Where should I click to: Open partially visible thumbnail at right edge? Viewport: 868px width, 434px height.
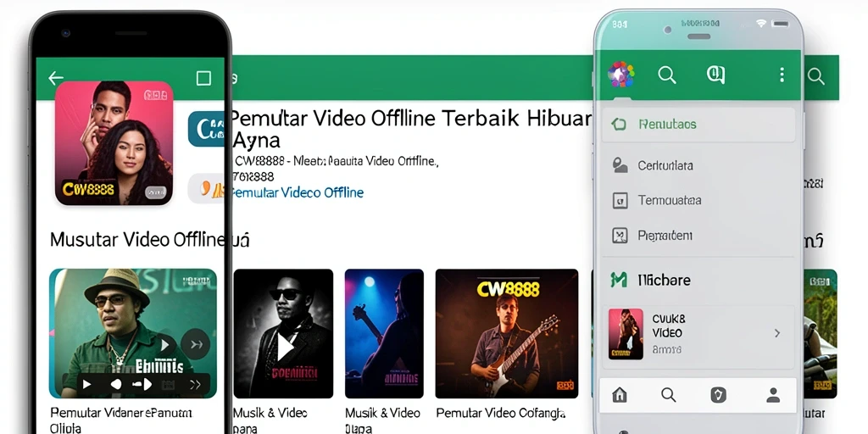click(x=821, y=334)
